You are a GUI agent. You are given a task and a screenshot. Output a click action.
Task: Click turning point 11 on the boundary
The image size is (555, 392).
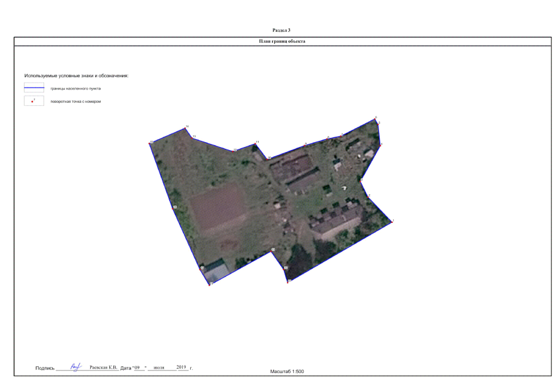click(255, 144)
